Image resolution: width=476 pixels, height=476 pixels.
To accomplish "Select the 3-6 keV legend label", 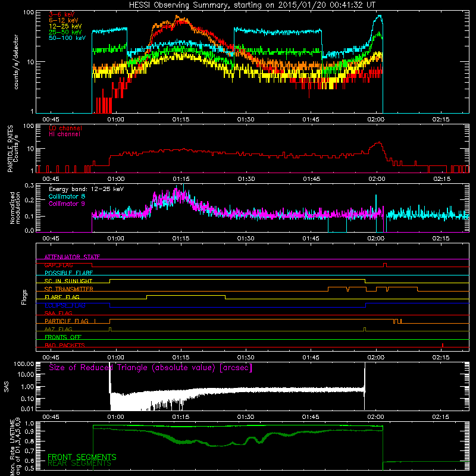I will click(x=61, y=14).
